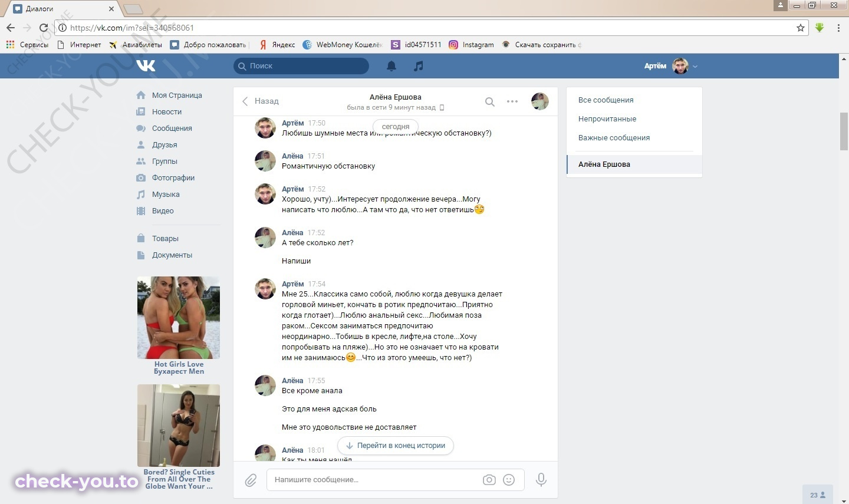This screenshot has width=849, height=504.
Task: Bookmark this page with star icon
Action: coord(800,28)
